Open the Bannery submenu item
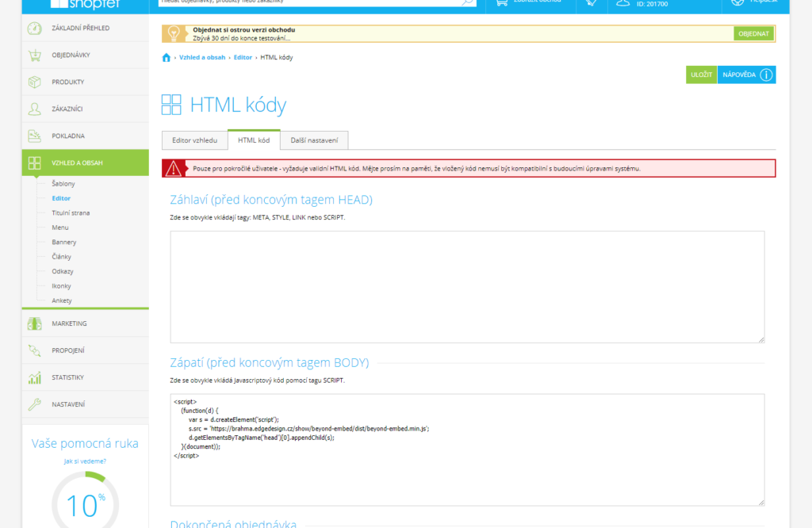The height and width of the screenshot is (528, 812). tap(63, 242)
